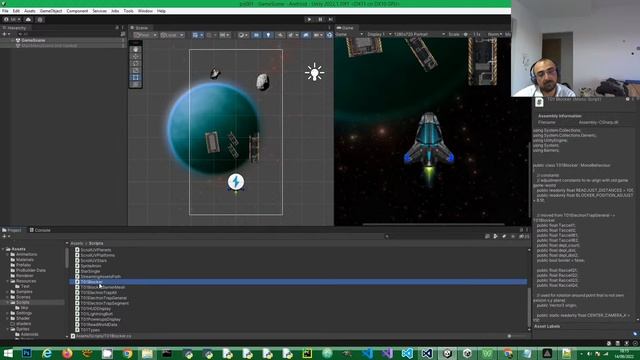This screenshot has width=640, height=360.
Task: Expand the Scenes folder arrow
Action: click(7, 297)
